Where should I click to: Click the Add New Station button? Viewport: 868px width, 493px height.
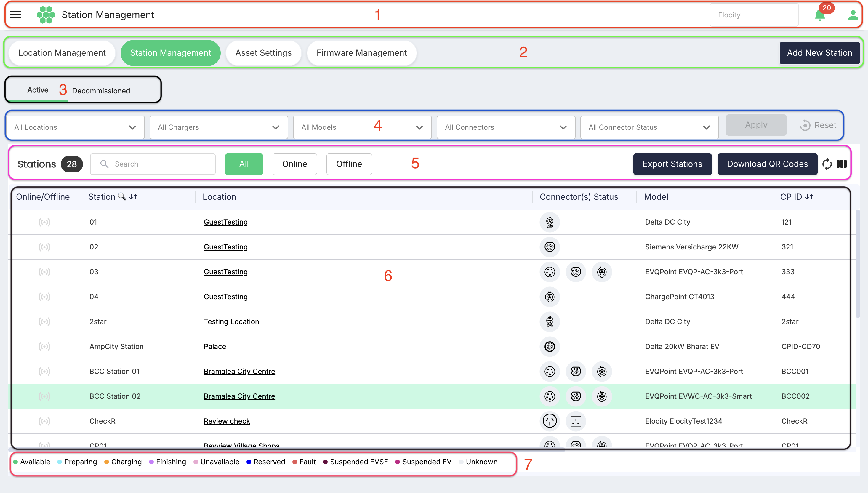click(820, 53)
